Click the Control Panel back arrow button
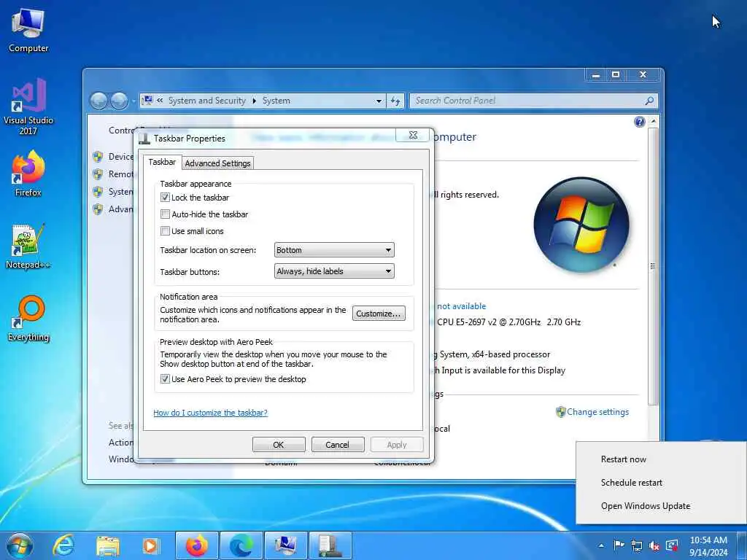 (x=98, y=101)
